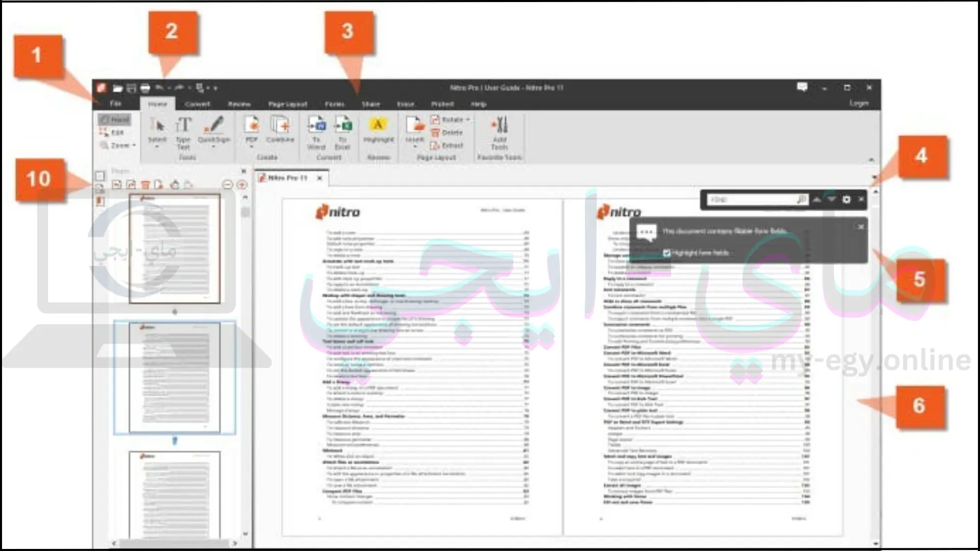Switch to the Erase tab

(406, 104)
